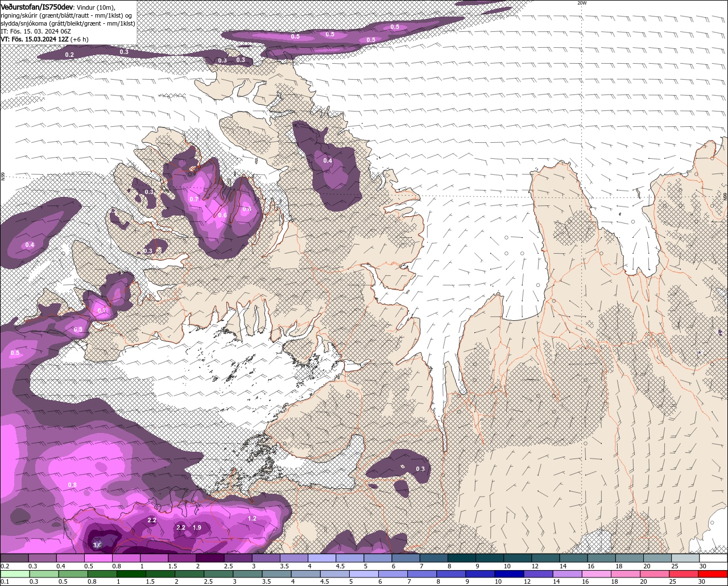Select the pale green 0.1 rain legend swatch

15,574
